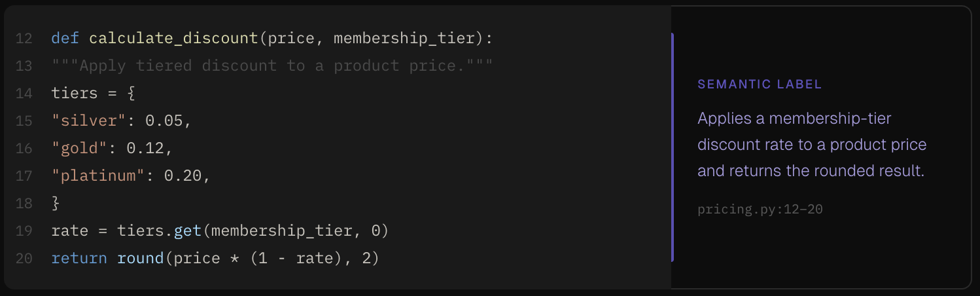Select the "silver" dictionary key

[x=88, y=121]
